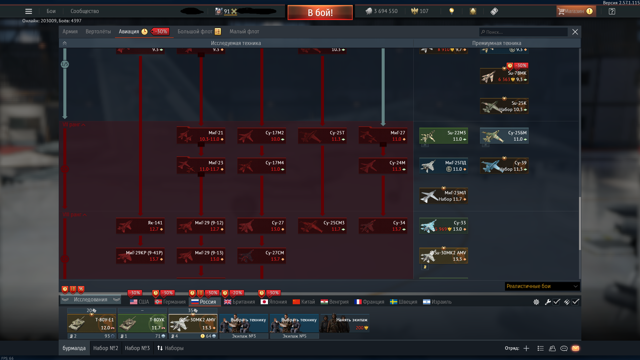Select the Израиль nation tab
This screenshot has height=360, width=640.
[x=437, y=302]
